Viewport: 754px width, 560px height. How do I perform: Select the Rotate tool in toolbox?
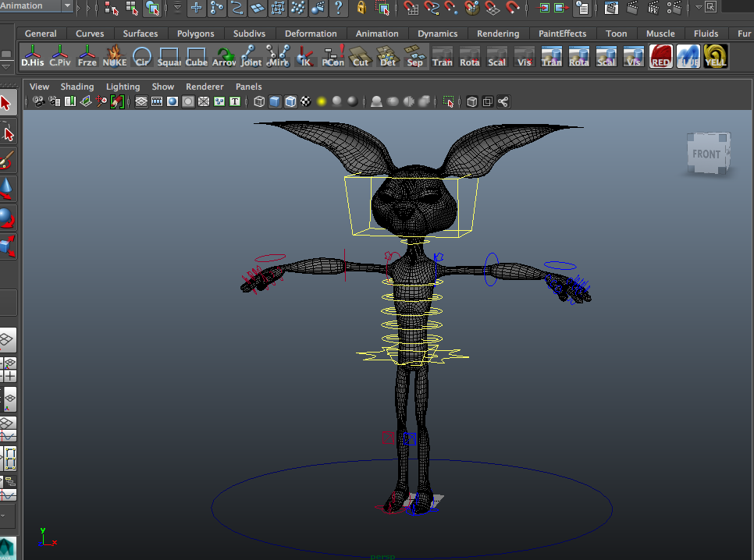tap(7, 218)
